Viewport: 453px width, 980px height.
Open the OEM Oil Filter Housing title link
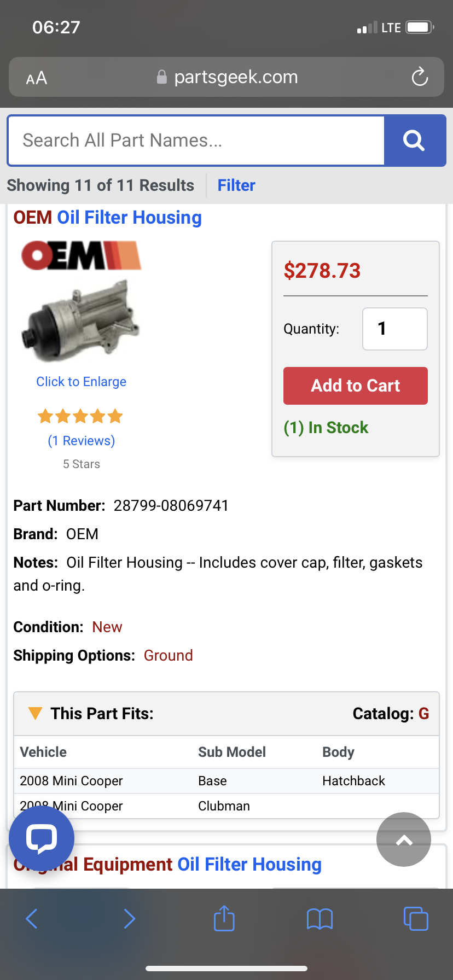tap(108, 218)
